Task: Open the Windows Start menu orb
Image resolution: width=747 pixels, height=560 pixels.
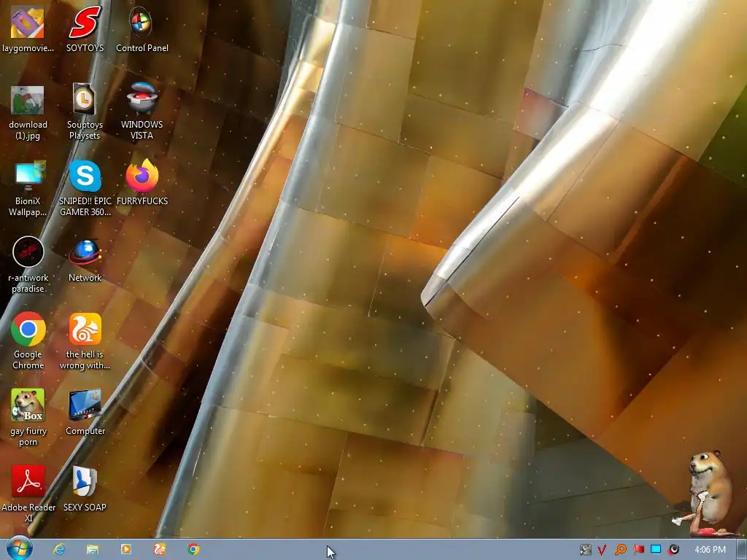Action: click(19, 549)
